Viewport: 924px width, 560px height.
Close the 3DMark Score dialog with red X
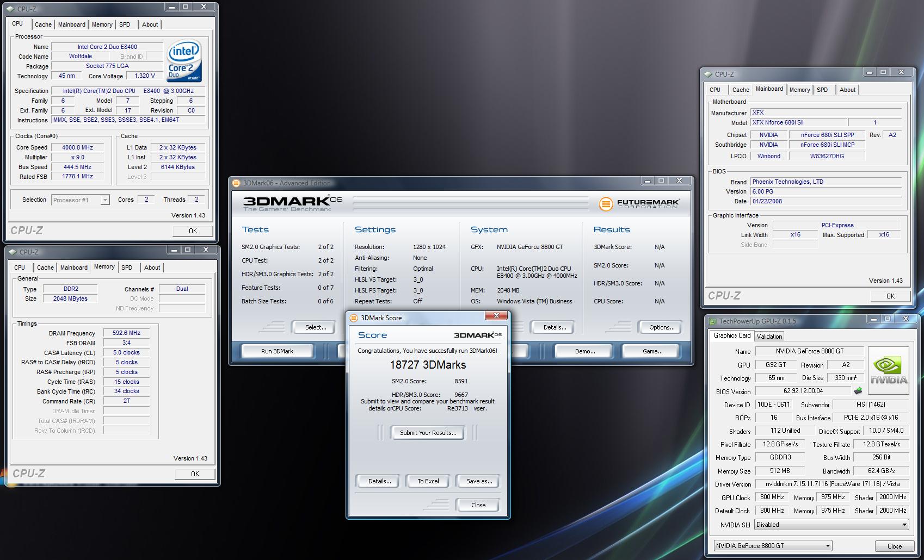[x=496, y=315]
